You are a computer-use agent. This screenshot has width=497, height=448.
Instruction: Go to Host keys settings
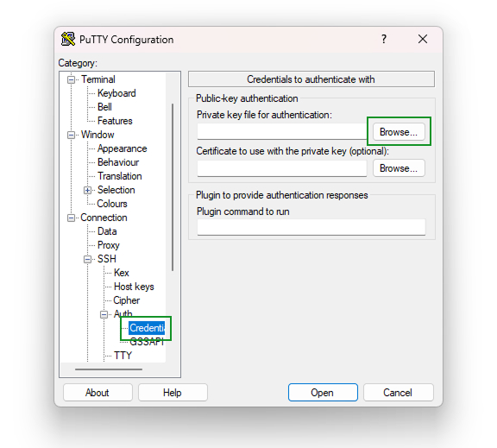pyautogui.click(x=134, y=287)
